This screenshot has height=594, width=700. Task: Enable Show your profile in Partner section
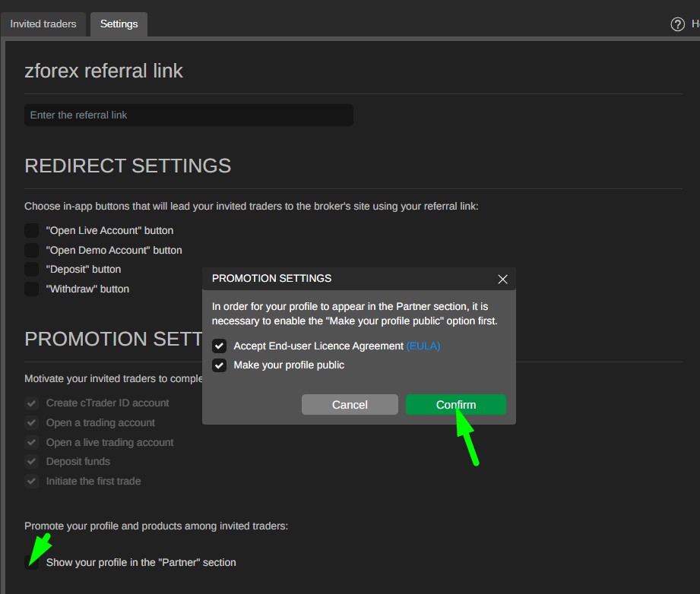(32, 563)
